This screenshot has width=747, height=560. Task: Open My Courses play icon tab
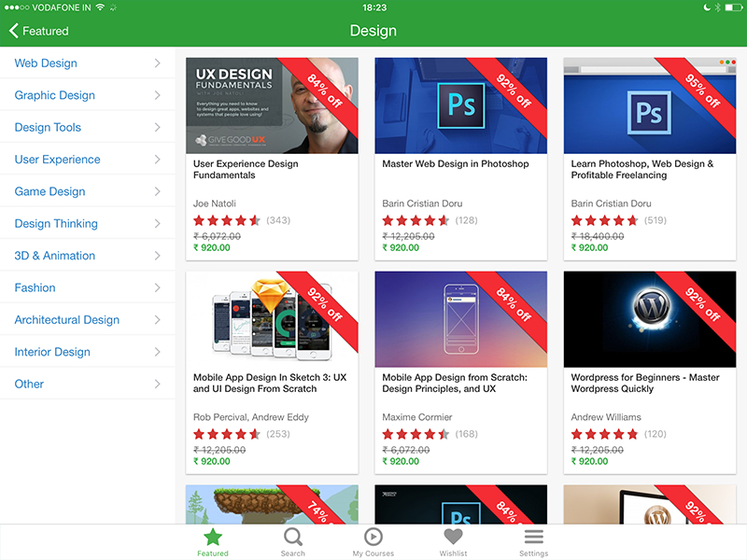click(373, 538)
